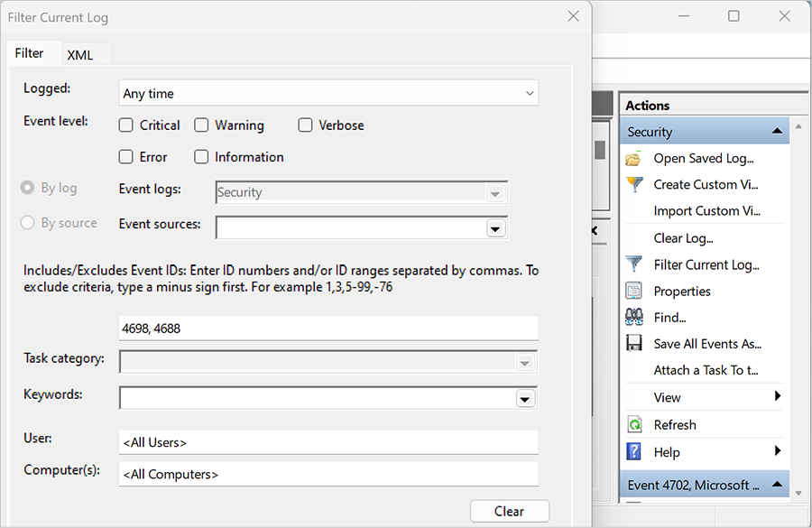Click Refresh in the Actions pane

coord(675,425)
